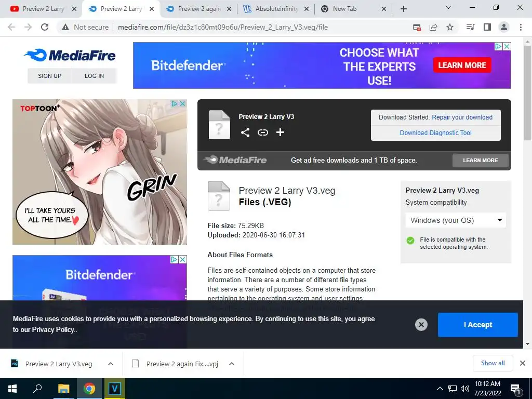Click the Chrome forward arrow
This screenshot has height=399, width=532.
click(x=28, y=27)
